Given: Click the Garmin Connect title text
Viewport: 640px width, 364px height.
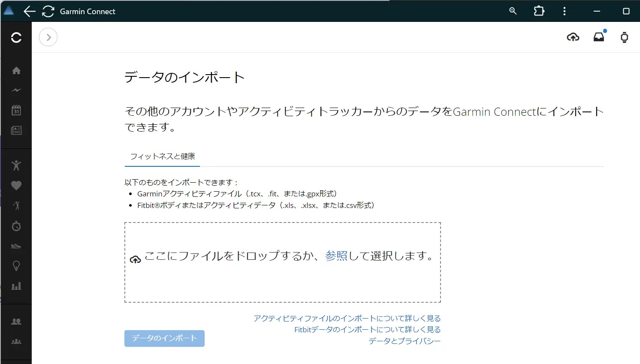Looking at the screenshot, I should coord(88,12).
